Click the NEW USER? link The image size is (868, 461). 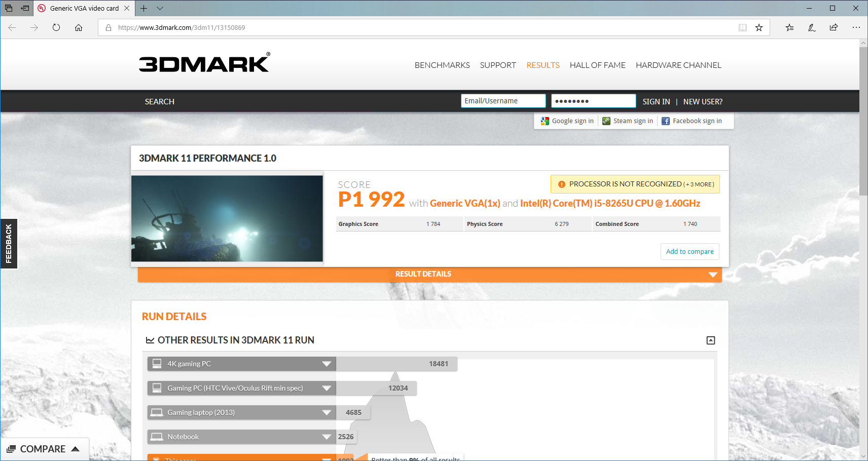[703, 101]
